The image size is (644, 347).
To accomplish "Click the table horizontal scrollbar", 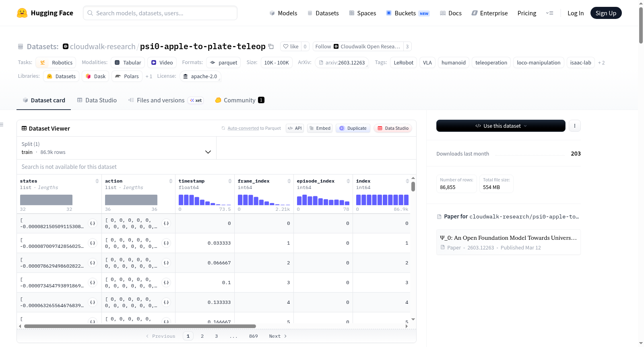I will 140,326.
